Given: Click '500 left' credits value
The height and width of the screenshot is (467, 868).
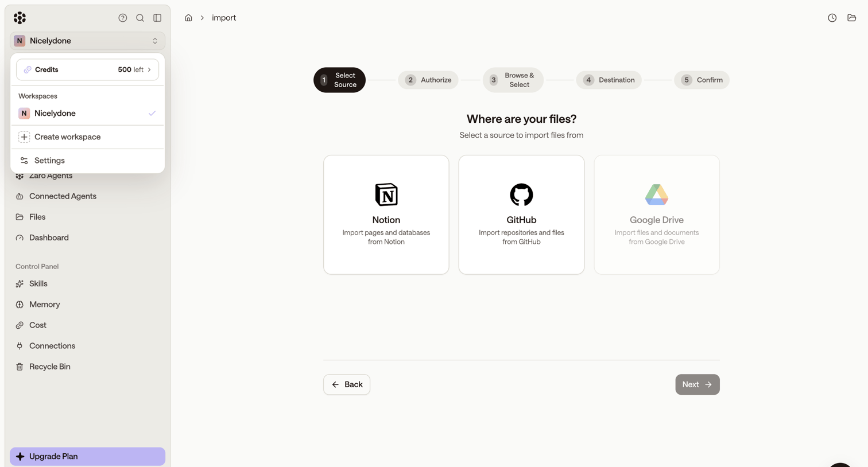Looking at the screenshot, I should pos(130,69).
